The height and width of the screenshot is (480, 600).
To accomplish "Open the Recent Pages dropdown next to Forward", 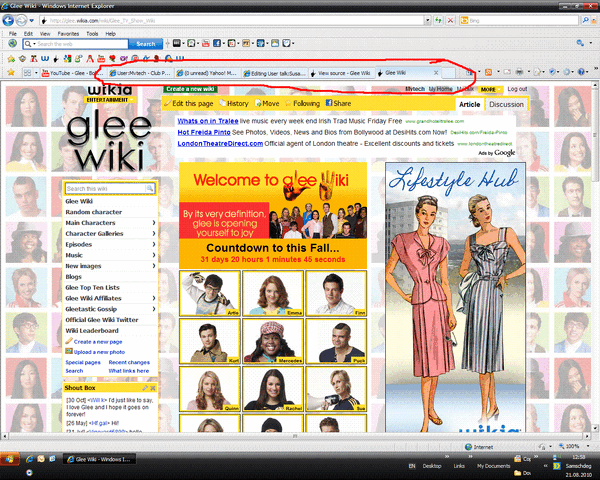I will 32,21.
